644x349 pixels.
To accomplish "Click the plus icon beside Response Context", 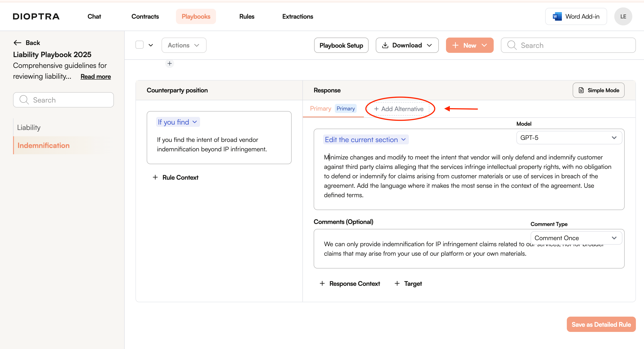I will tap(322, 283).
